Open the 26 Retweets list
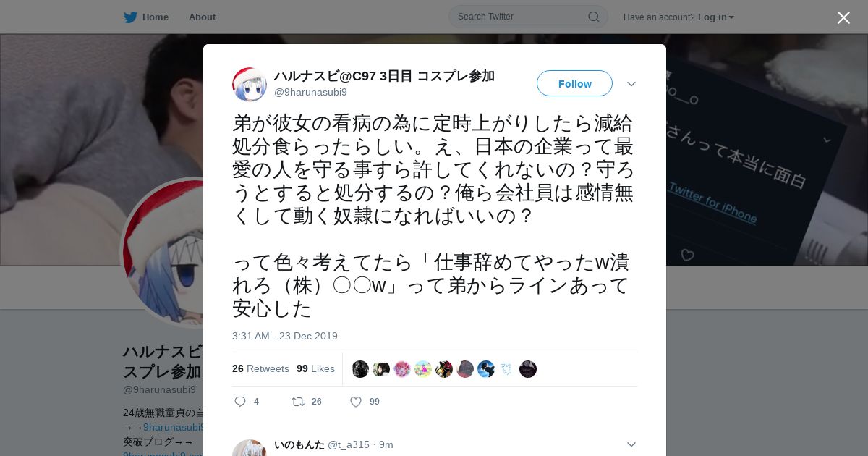Screen dimensions: 868x456 tap(260, 368)
